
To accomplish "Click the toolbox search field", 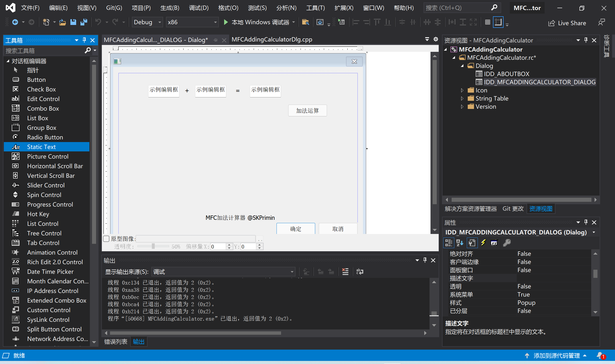I will click(x=44, y=51).
